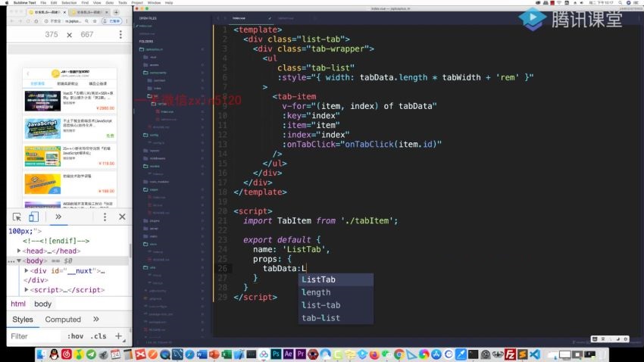644x362 pixels.
Task: Expand the div id __nuxt node
Action: [27, 270]
